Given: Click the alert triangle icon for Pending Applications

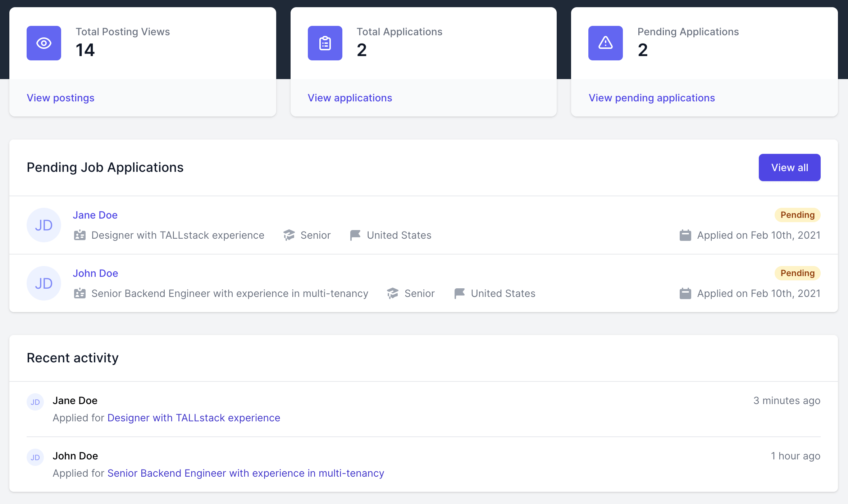Looking at the screenshot, I should click(x=606, y=43).
